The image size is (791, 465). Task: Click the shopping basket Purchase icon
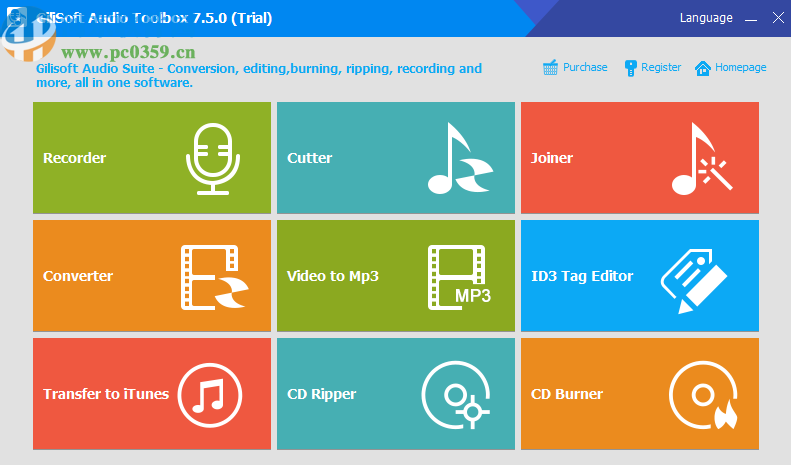pos(550,68)
